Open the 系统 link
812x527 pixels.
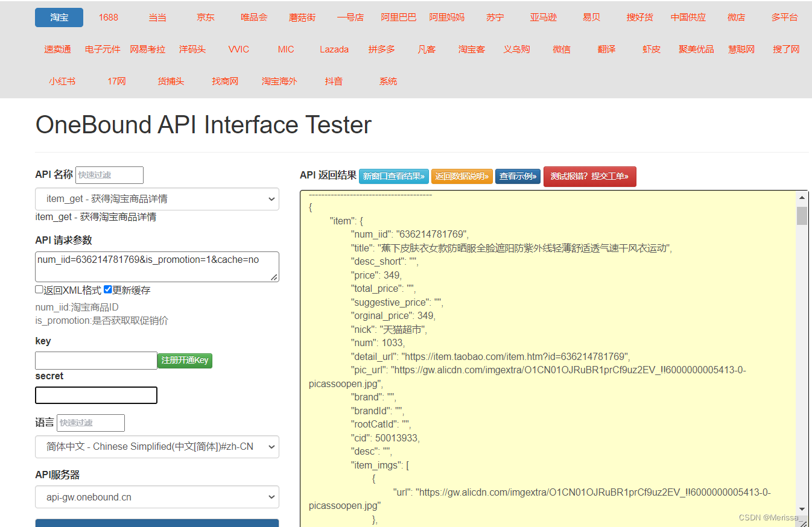(388, 81)
